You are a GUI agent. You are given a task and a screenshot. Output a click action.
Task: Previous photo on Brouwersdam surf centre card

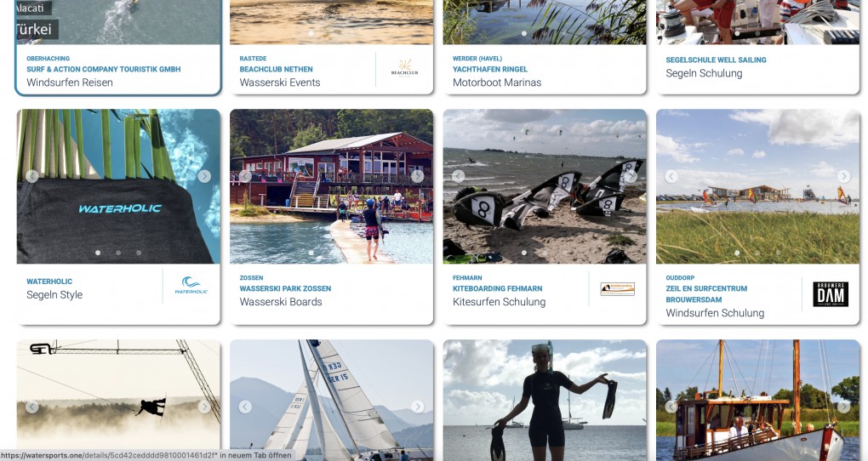671,176
